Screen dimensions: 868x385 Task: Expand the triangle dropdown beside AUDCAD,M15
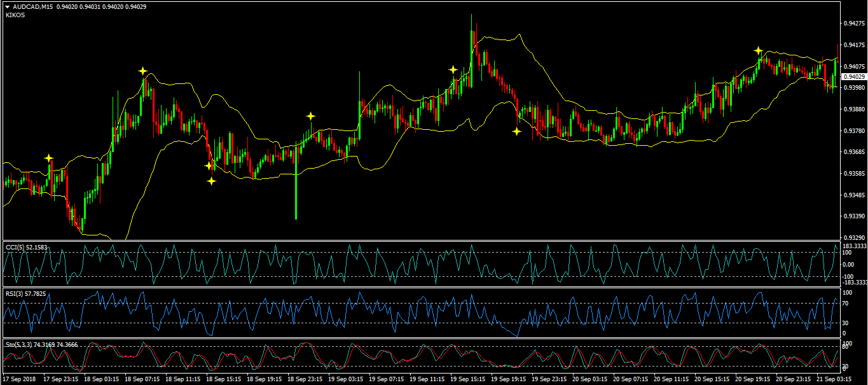[7, 6]
